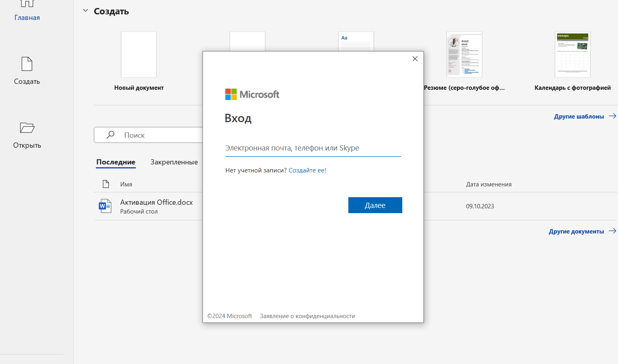
Task: Click the Далее button
Action: [375, 205]
